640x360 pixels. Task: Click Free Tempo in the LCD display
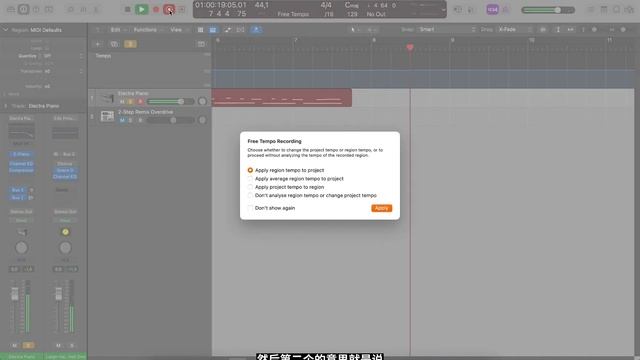(293, 14)
